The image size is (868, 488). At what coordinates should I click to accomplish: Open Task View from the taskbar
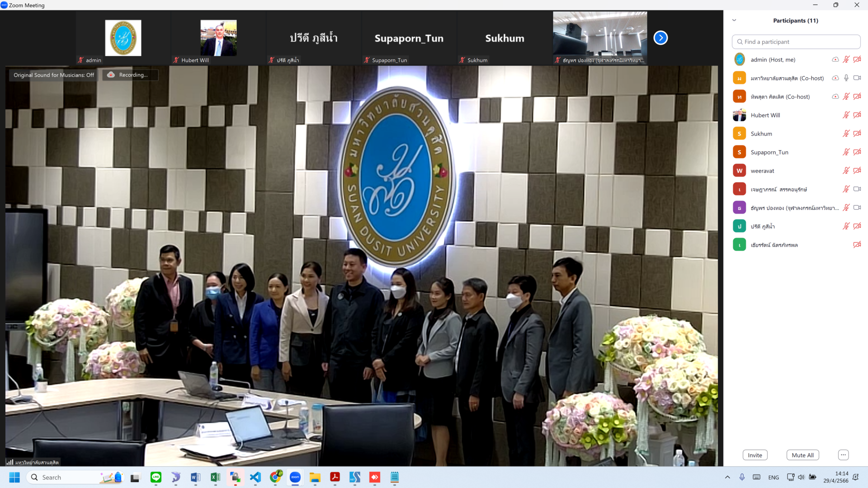coord(135,477)
